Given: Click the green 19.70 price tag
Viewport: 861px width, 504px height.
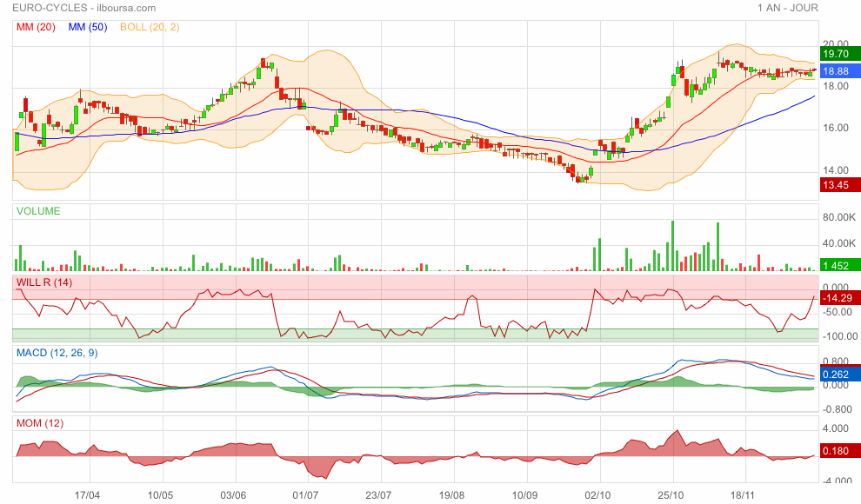Looking at the screenshot, I should [x=839, y=54].
